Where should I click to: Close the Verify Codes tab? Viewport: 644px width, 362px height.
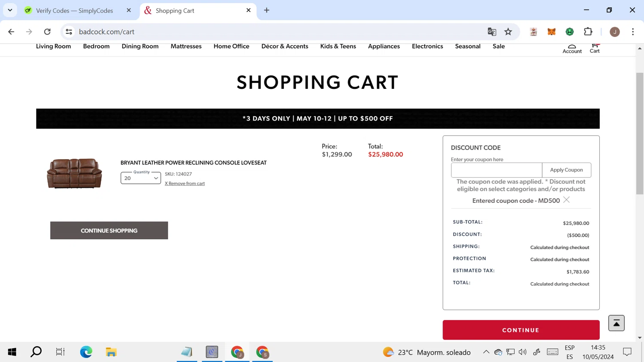[129, 10]
